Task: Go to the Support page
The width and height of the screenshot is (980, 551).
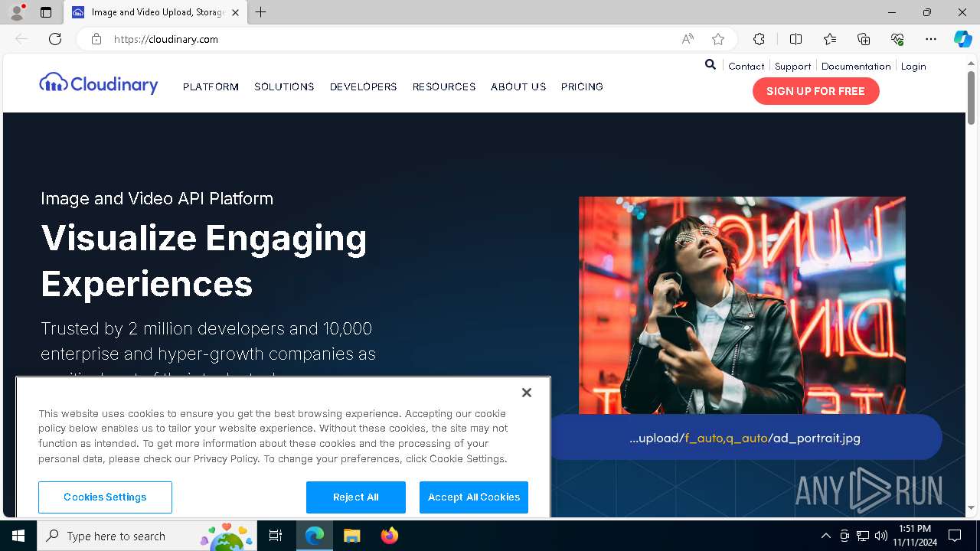Action: (x=792, y=66)
